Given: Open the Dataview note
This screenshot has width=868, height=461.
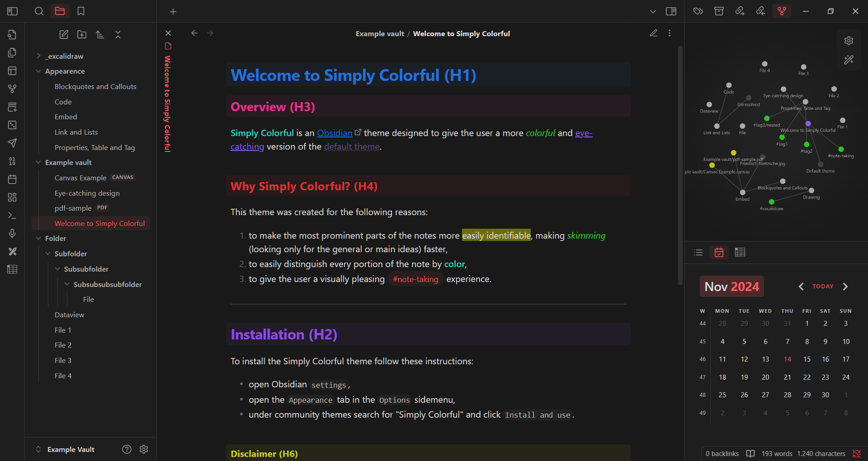Looking at the screenshot, I should (69, 315).
